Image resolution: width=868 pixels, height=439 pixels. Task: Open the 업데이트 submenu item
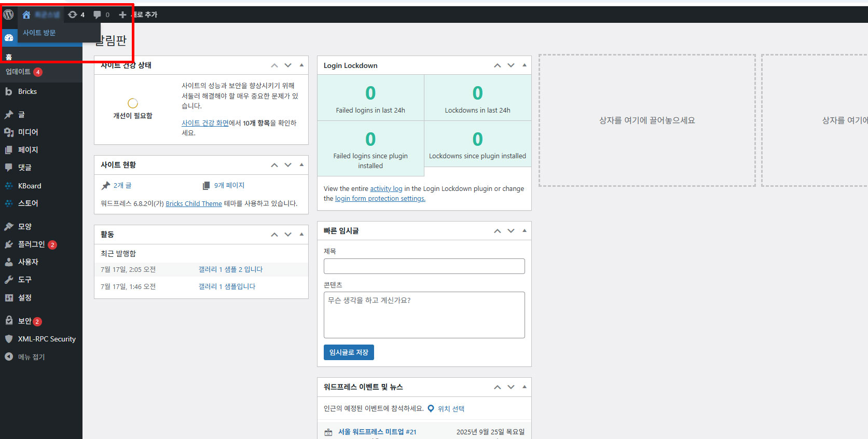18,72
